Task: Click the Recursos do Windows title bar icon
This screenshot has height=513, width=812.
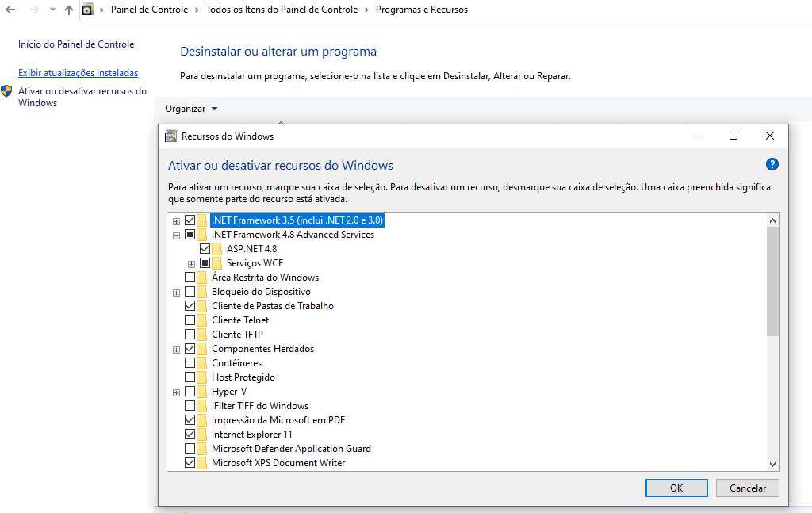Action: click(171, 136)
